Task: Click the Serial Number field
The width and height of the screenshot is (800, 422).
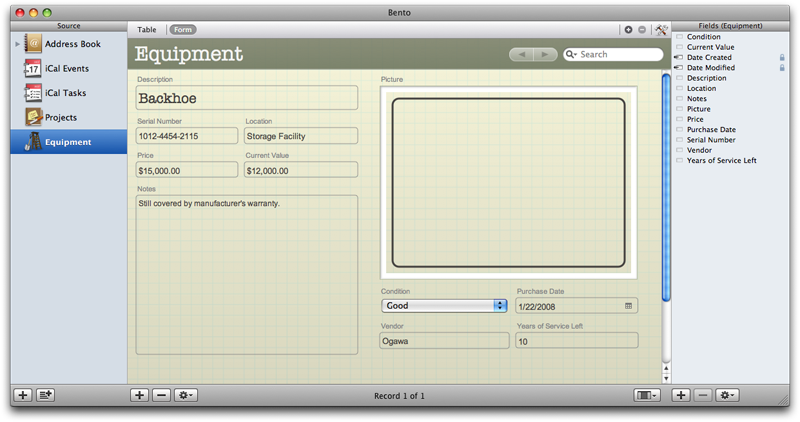Action: [x=187, y=136]
